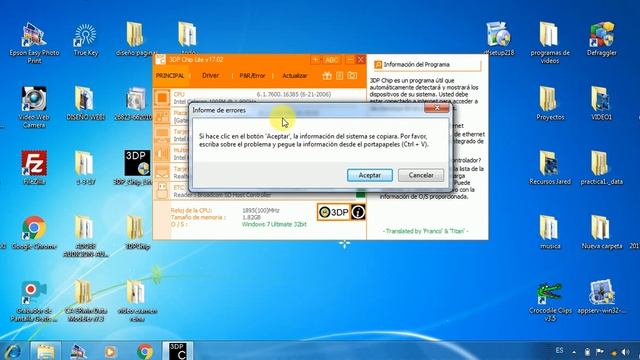
Task: Click the Action Center flag icon in tray
Action: pos(600,351)
